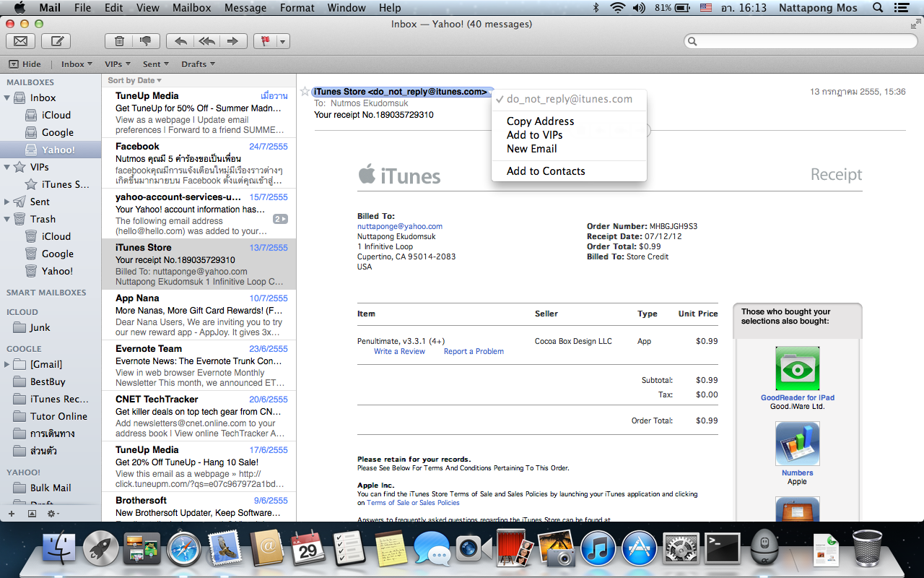Image resolution: width=924 pixels, height=578 pixels.
Task: Show mail activity pane at sidebar bottom
Action: (x=32, y=513)
